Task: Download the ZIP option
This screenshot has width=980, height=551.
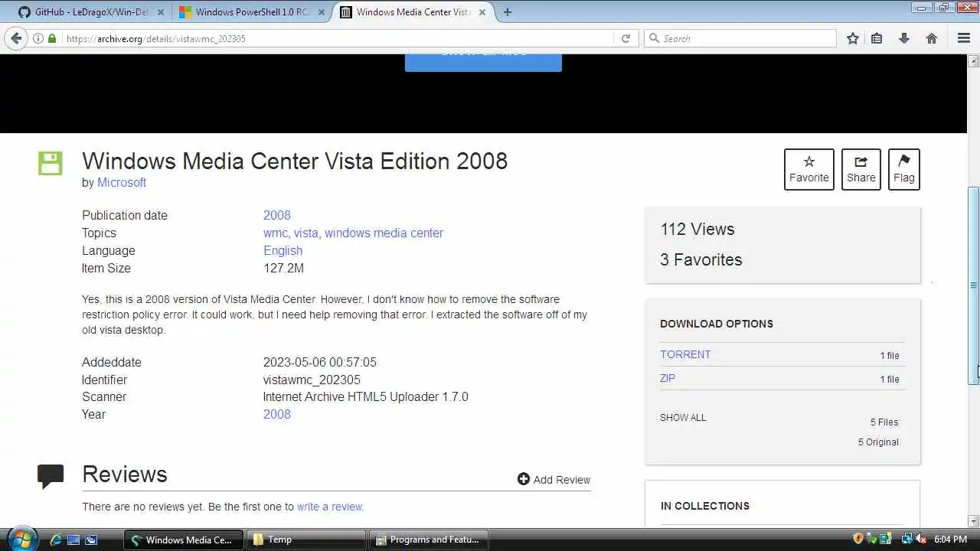Action: pos(668,378)
